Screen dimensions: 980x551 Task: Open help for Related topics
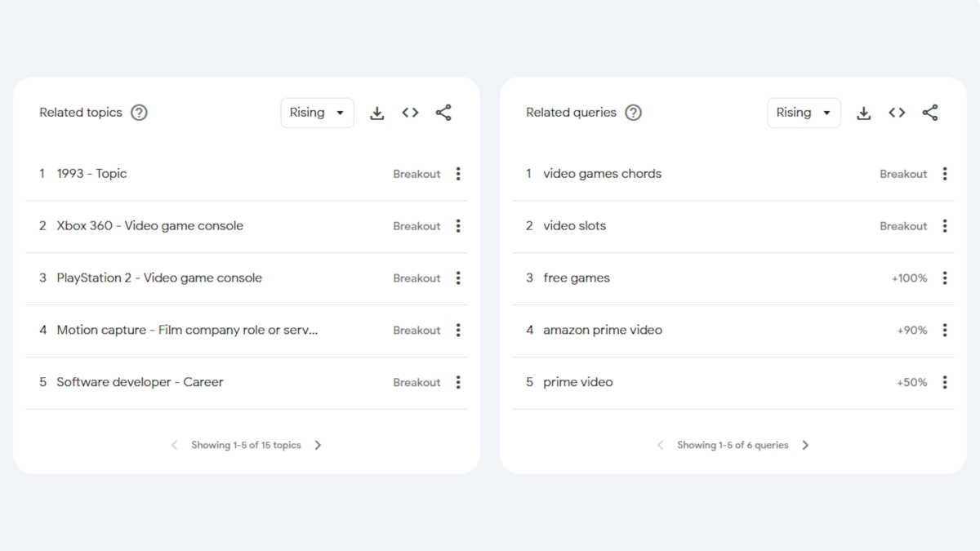click(140, 113)
